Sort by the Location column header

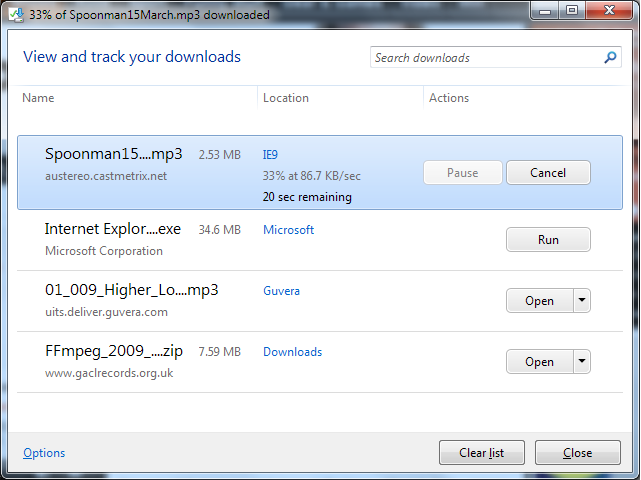pyautogui.click(x=286, y=98)
